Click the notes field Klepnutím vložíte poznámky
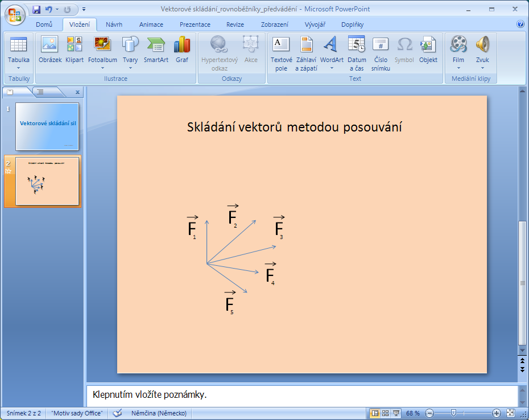The width and height of the screenshot is (529, 420). click(302, 395)
